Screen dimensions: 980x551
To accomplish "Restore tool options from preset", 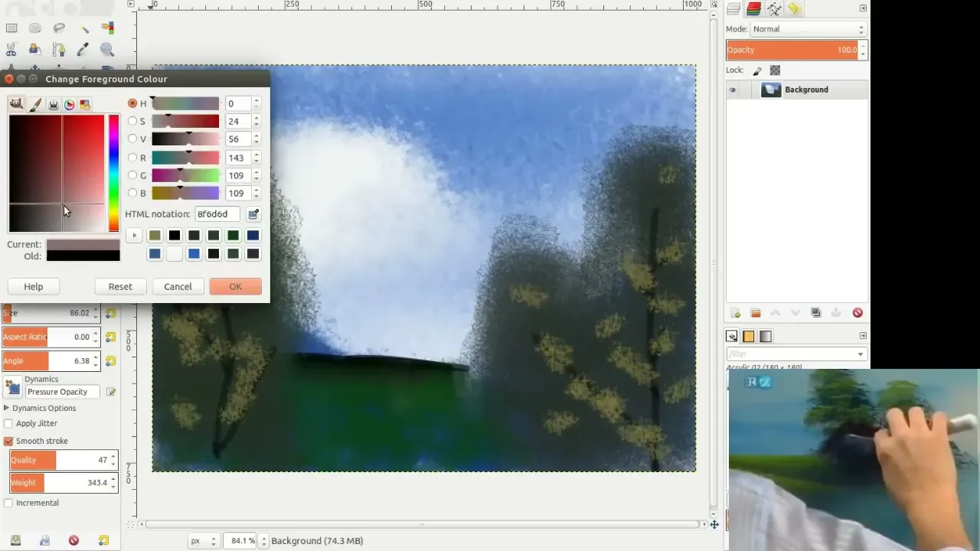I will click(x=44, y=540).
